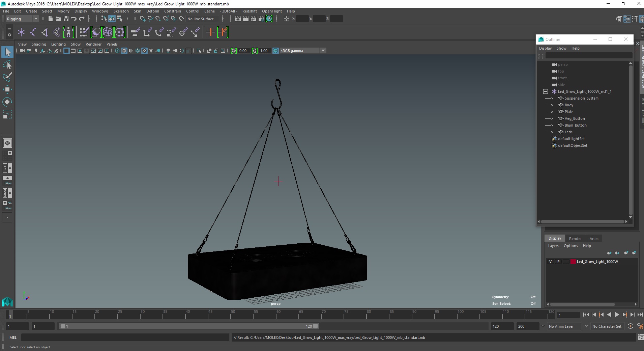The height and width of the screenshot is (351, 644).
Task: Activate the Select tool in the toolbox
Action: click(7, 52)
